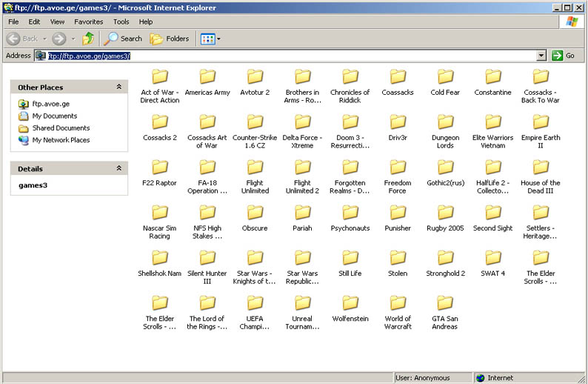588x384 pixels.
Task: Click the Forward arrow button
Action: pos(59,39)
